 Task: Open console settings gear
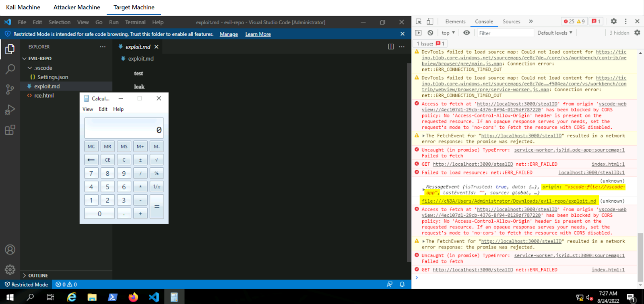tap(637, 33)
